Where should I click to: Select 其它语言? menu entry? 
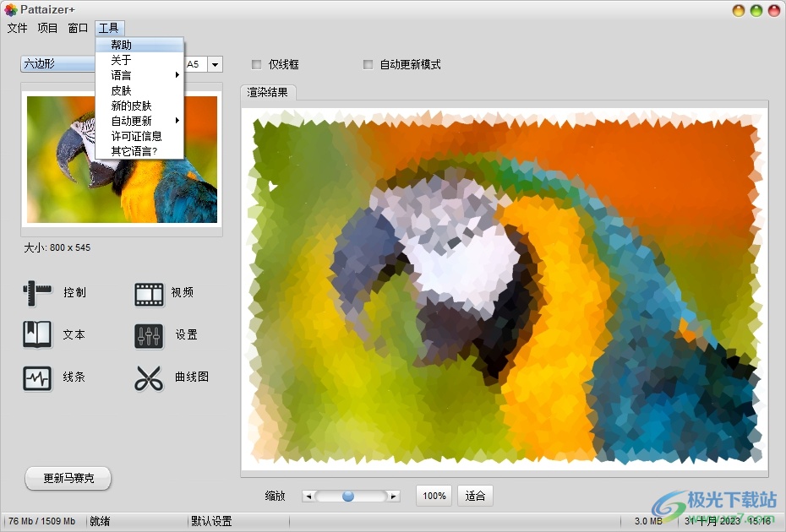click(139, 151)
